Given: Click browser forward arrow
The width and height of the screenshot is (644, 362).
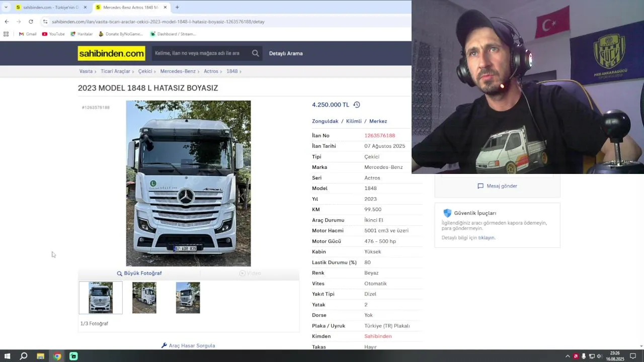Looking at the screenshot, I should tap(19, 22).
